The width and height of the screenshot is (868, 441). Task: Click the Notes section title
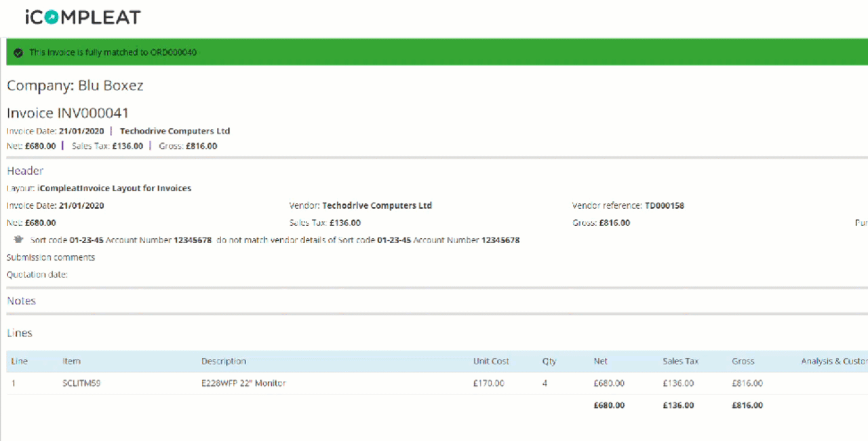pyautogui.click(x=21, y=301)
